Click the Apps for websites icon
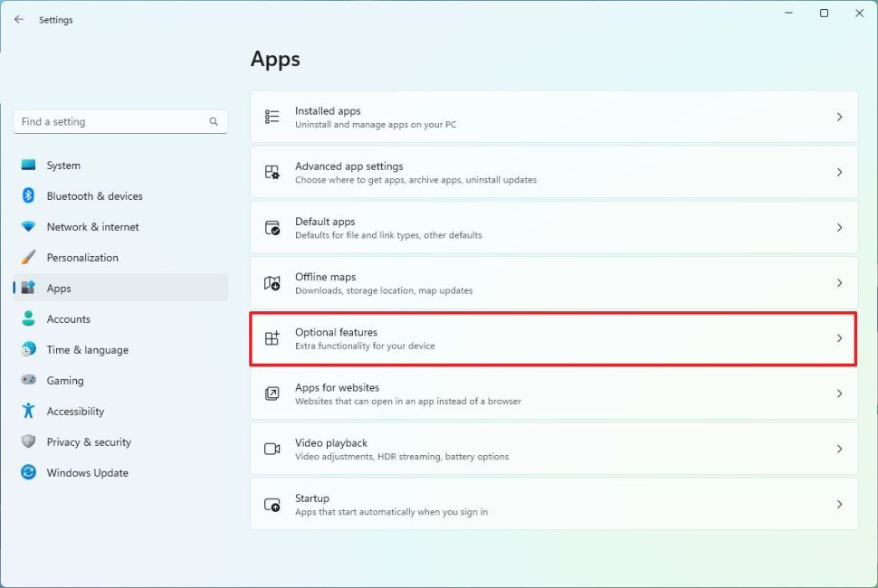Image resolution: width=878 pixels, height=588 pixels. [272, 394]
